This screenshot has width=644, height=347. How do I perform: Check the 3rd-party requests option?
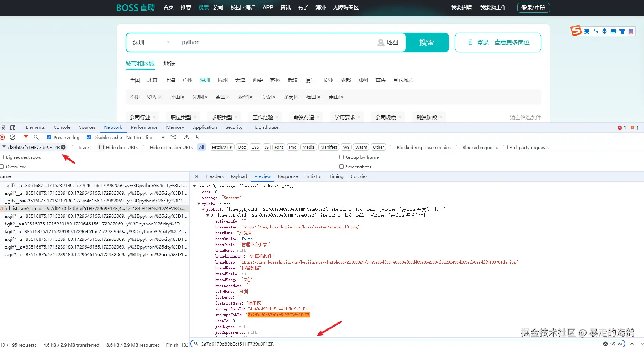(505, 147)
